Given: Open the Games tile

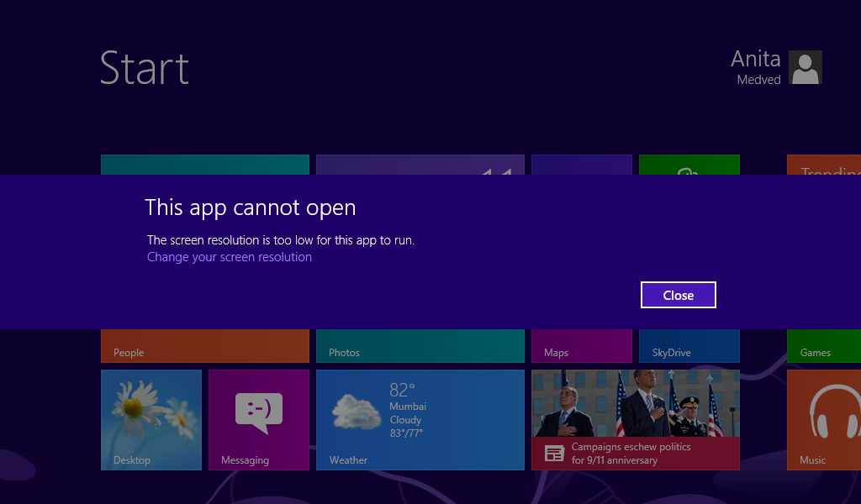Looking at the screenshot, I should 824,346.
